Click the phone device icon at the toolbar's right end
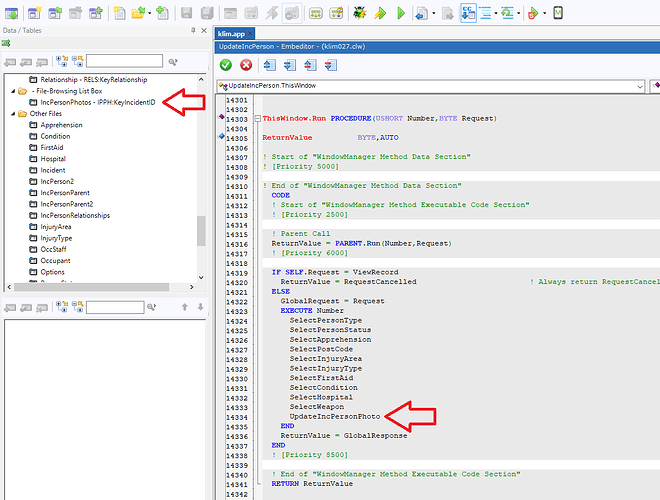 click(558, 13)
